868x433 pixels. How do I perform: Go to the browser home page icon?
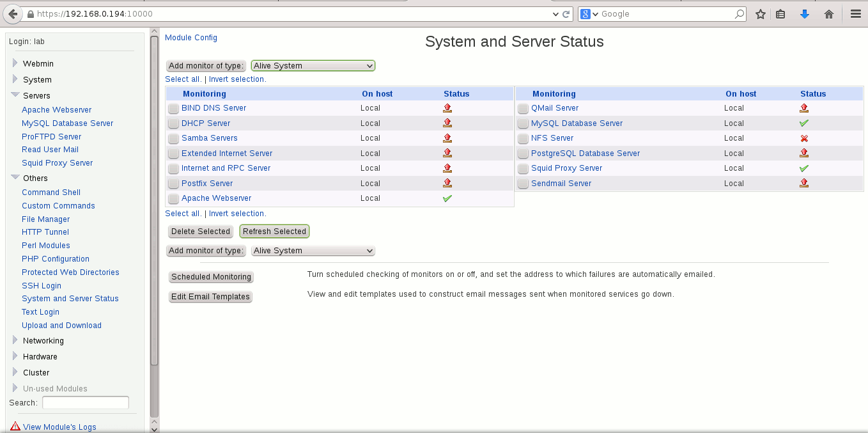(x=829, y=14)
